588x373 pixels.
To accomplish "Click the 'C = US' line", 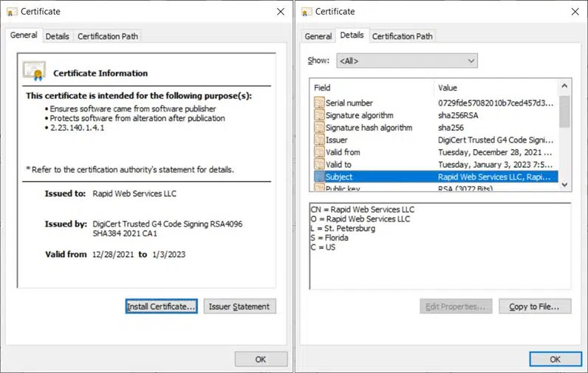I will click(x=323, y=247).
